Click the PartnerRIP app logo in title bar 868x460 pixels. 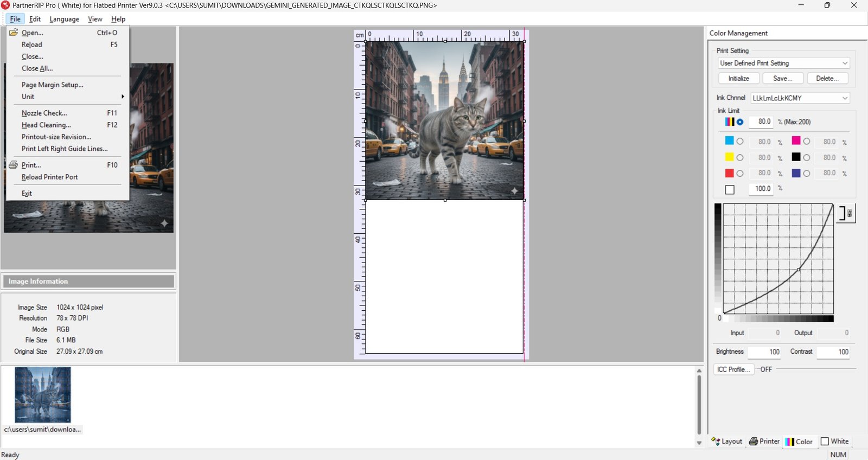[x=5, y=5]
